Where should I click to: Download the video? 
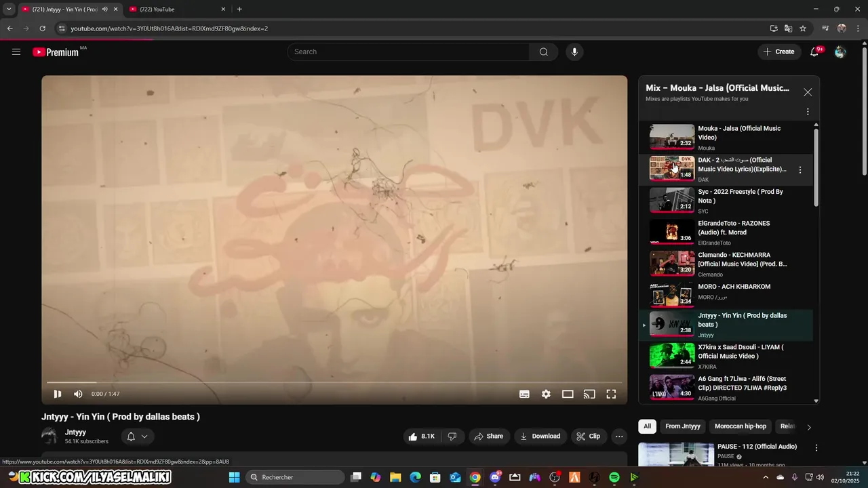pyautogui.click(x=540, y=436)
